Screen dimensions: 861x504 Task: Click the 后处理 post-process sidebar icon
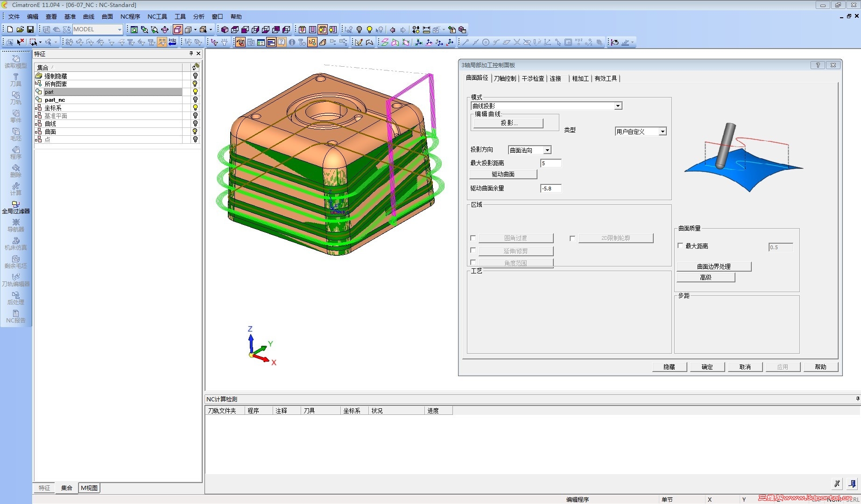coord(16,298)
